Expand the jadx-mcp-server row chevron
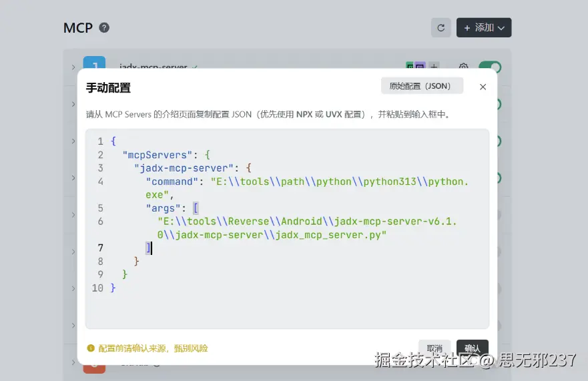Viewport: 588px width, 381px height. tap(73, 67)
